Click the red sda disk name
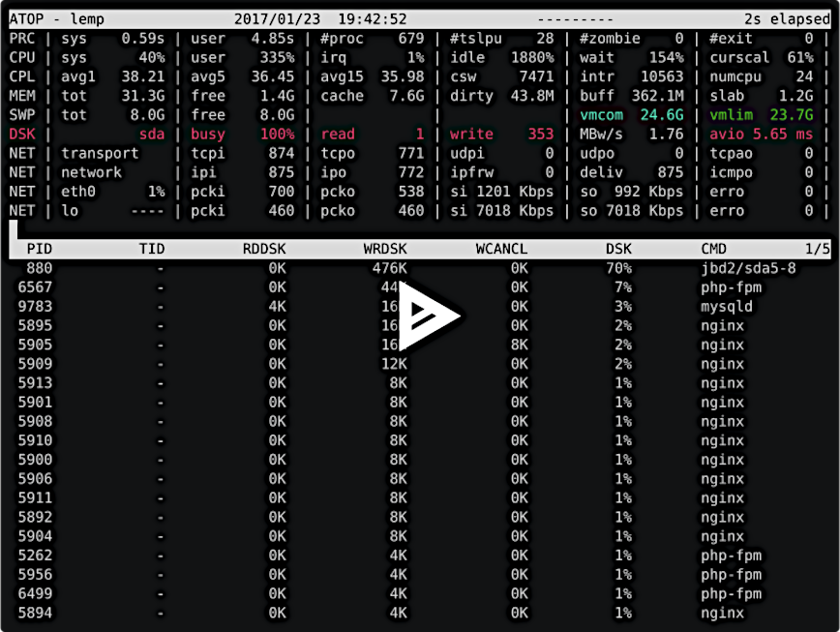The width and height of the screenshot is (840, 632). (152, 134)
